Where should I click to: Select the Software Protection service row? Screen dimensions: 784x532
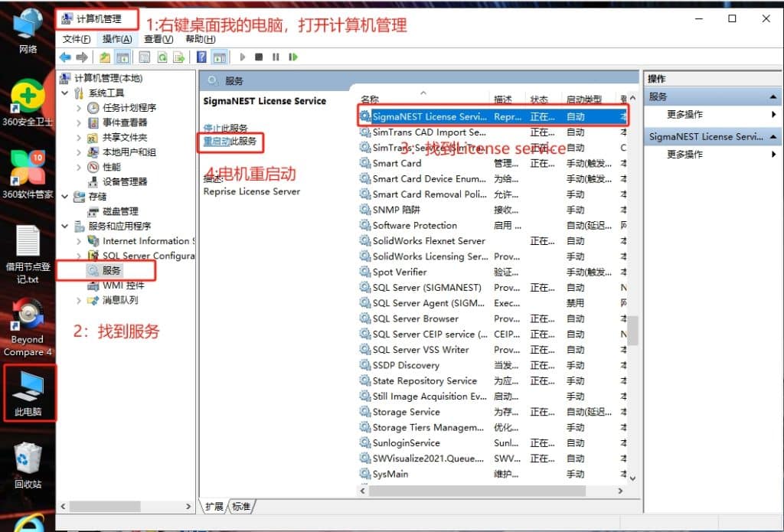492,225
